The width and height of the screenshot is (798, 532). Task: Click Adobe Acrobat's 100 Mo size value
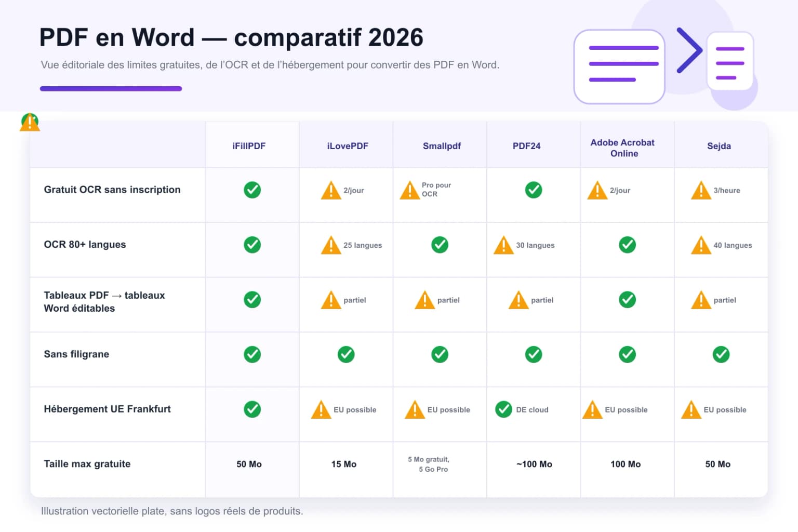(626, 464)
